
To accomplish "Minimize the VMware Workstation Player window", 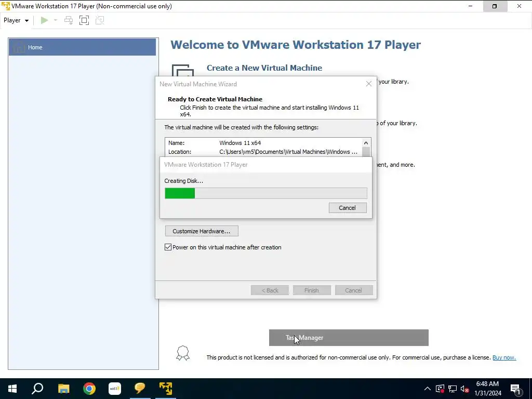I will pyautogui.click(x=470, y=6).
